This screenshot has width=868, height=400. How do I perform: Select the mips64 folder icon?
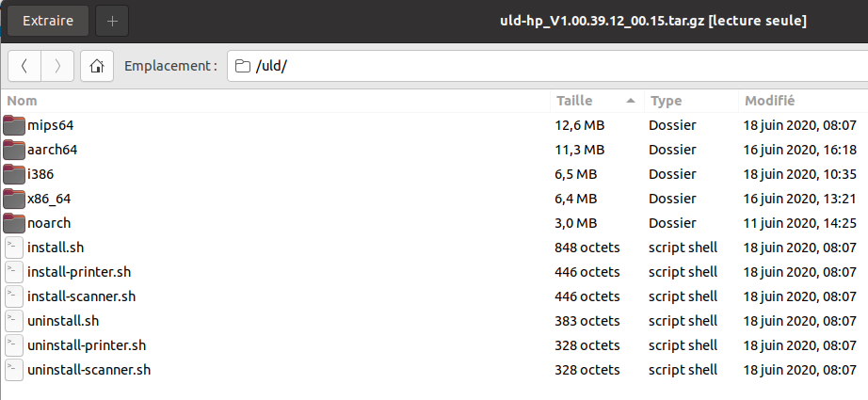tap(14, 124)
